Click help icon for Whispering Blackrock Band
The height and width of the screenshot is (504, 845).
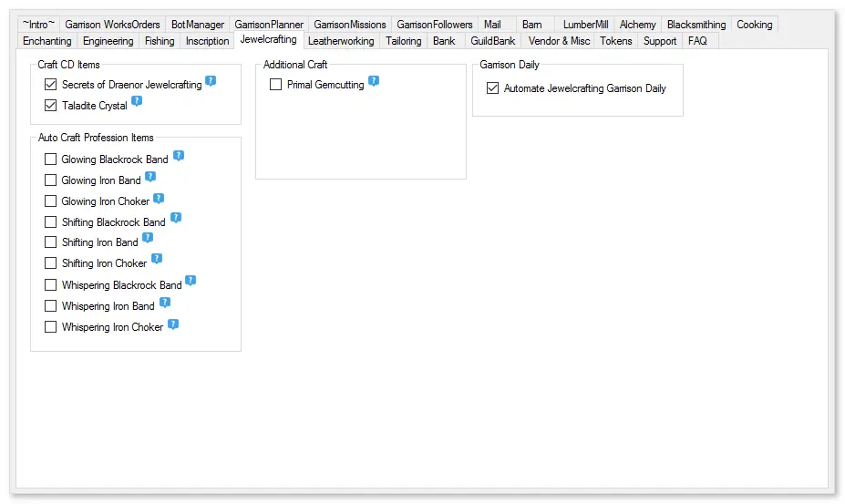pyautogui.click(x=191, y=281)
